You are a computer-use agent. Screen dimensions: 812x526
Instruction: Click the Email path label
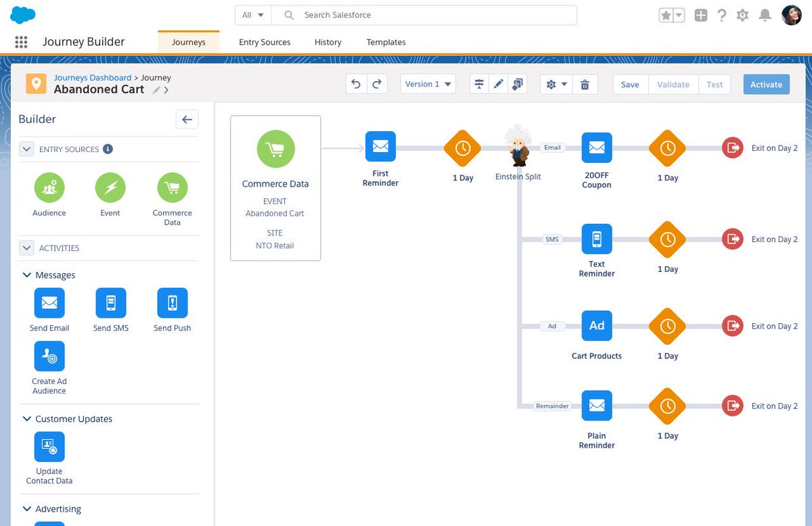[553, 147]
